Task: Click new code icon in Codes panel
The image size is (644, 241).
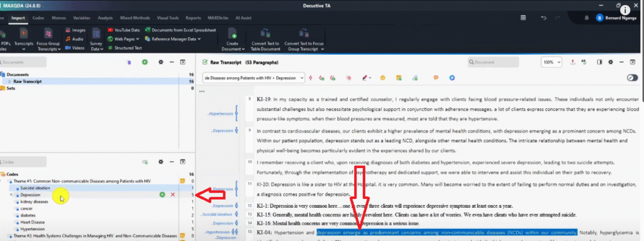Action: pos(145,162)
